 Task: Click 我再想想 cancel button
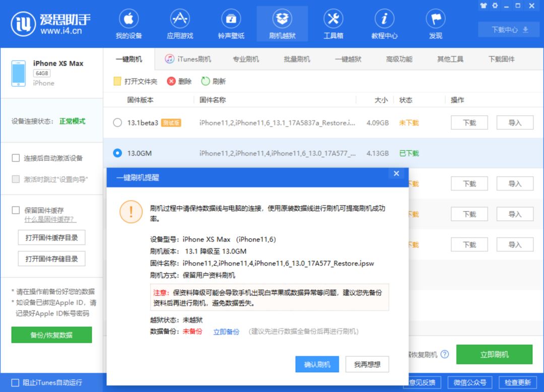[367, 364]
